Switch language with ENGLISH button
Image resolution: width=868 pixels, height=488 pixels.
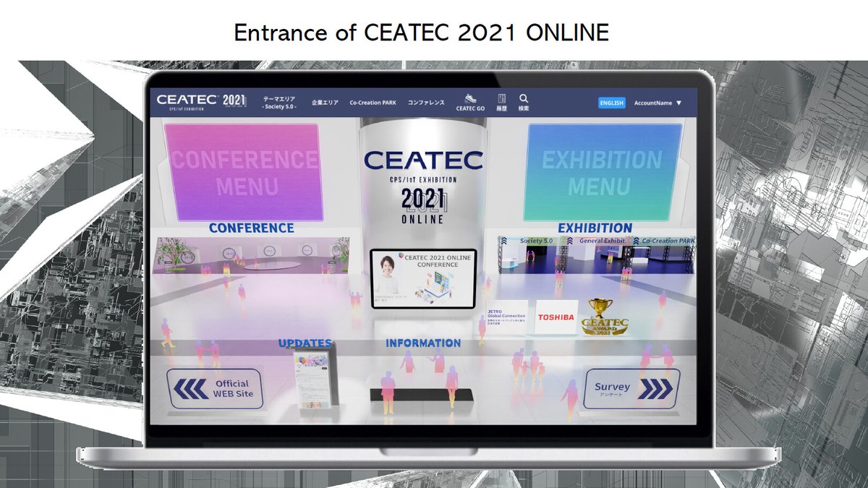coord(611,103)
